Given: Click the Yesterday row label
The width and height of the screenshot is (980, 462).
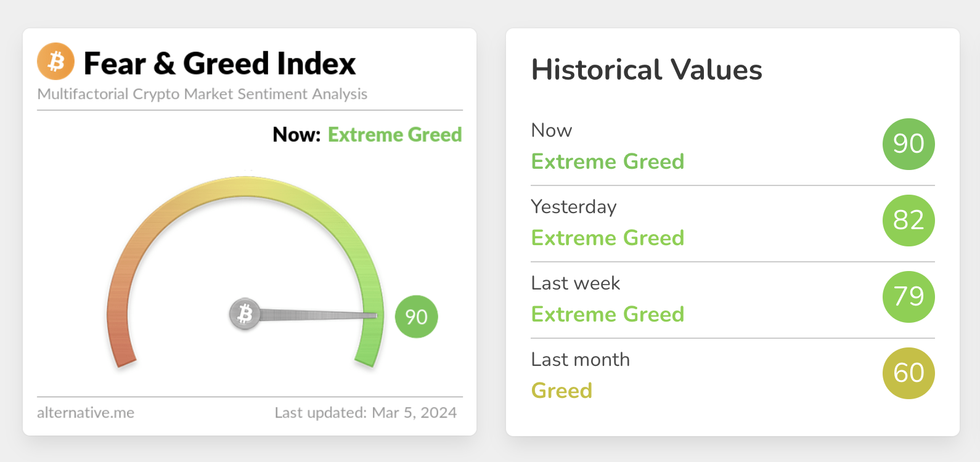Looking at the screenshot, I should click(573, 207).
